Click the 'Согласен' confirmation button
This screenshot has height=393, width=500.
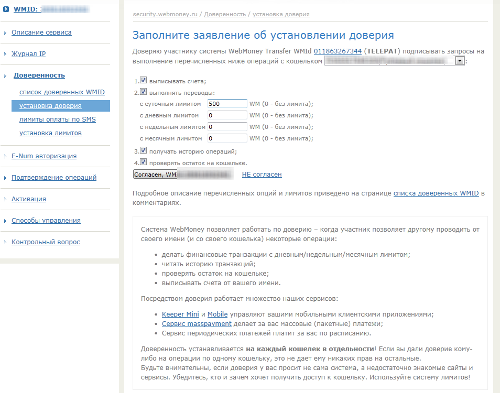pos(183,174)
